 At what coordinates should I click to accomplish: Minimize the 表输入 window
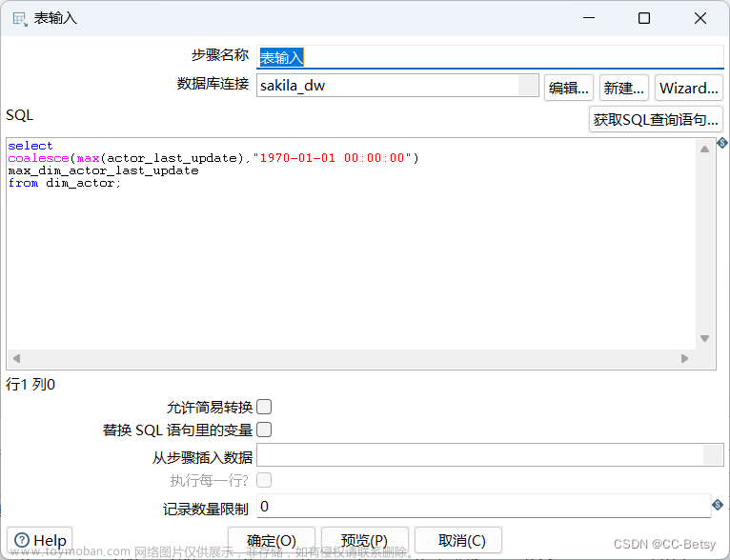(589, 18)
